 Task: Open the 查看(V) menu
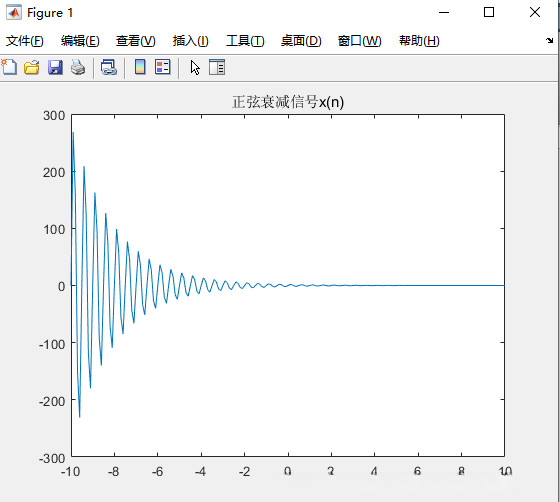point(136,41)
